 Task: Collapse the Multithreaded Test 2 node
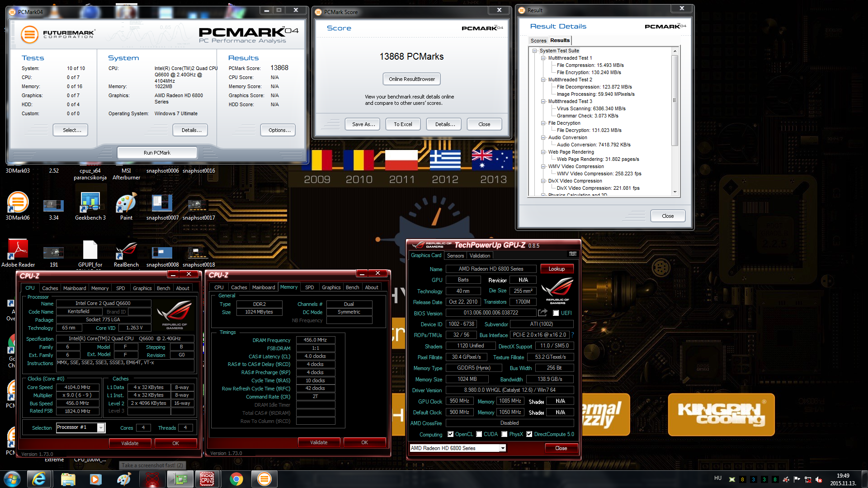tap(543, 80)
